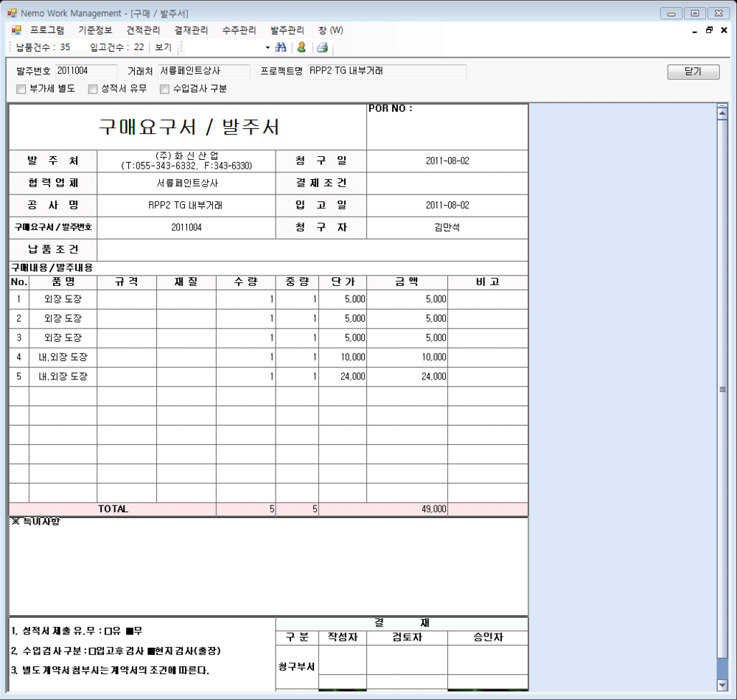Click the 작성자 approval column header
Screen dimensions: 737x700
click(x=343, y=637)
